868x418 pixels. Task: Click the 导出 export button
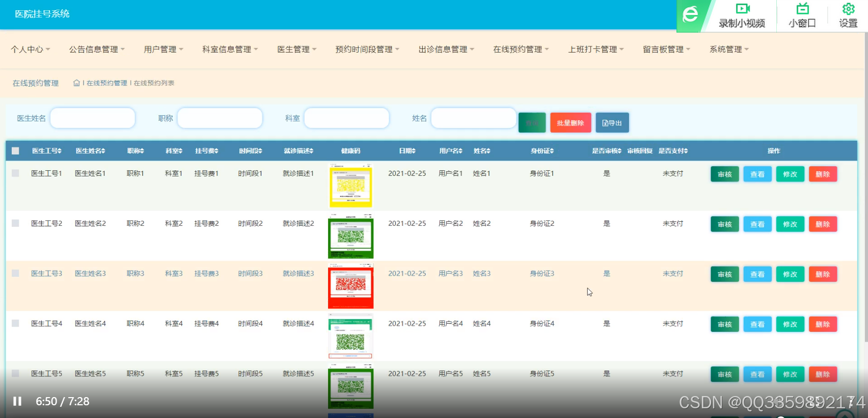(x=612, y=123)
